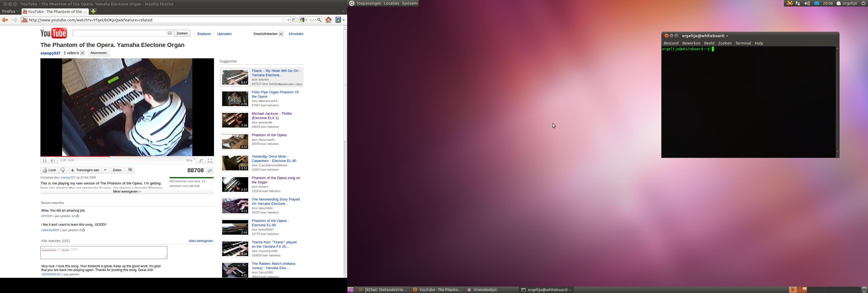Open Firefox home page icon
Image resolution: width=868 pixels, height=293 pixels.
[328, 20]
